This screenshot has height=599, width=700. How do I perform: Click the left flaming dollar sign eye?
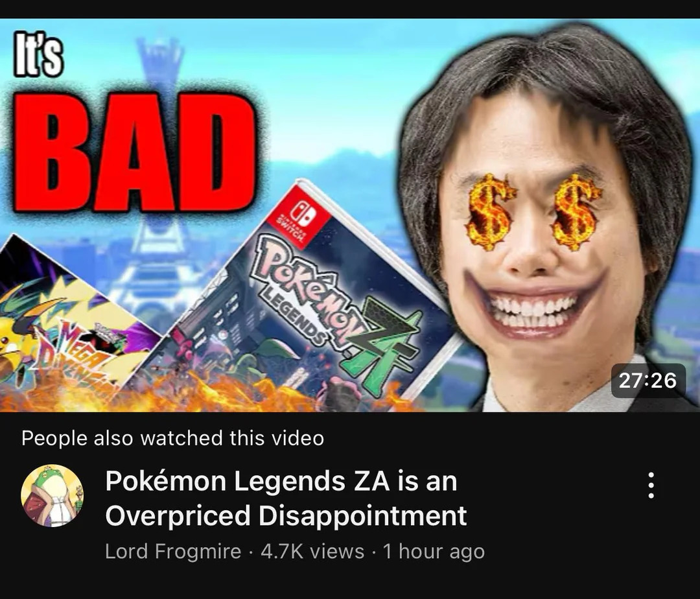[489, 212]
